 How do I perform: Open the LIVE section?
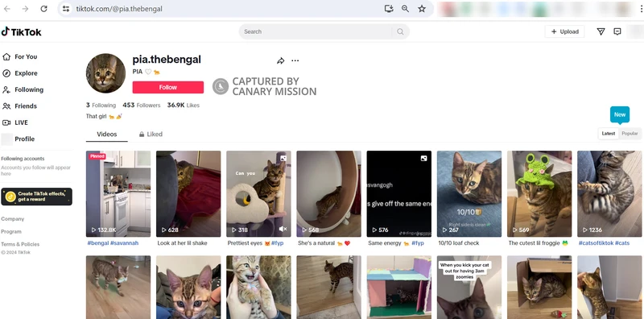[x=15, y=122]
